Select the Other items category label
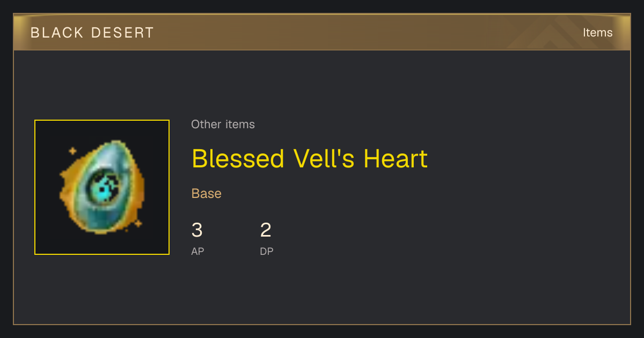The image size is (644, 338). (223, 124)
